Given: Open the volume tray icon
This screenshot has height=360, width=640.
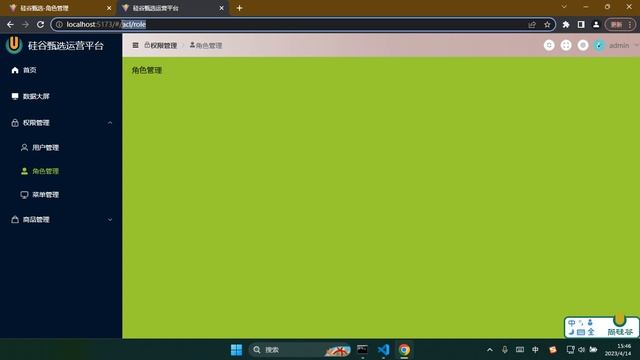Looking at the screenshot, I should click(582, 350).
